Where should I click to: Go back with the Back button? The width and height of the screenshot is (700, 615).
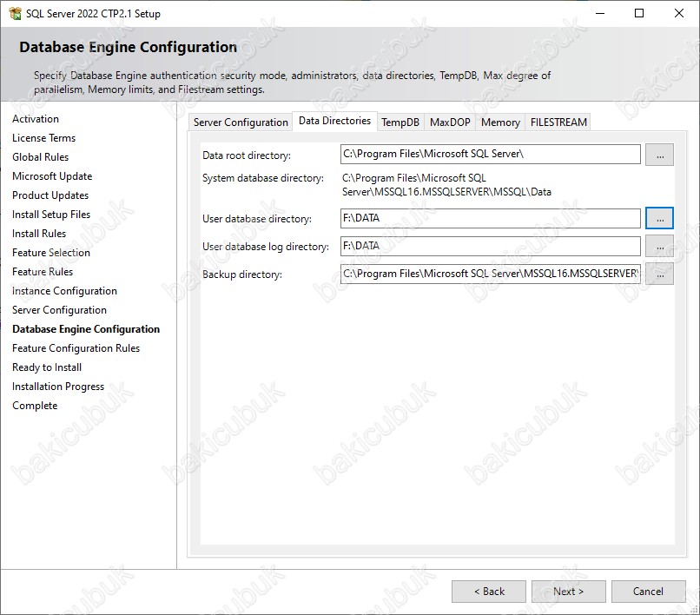[489, 592]
